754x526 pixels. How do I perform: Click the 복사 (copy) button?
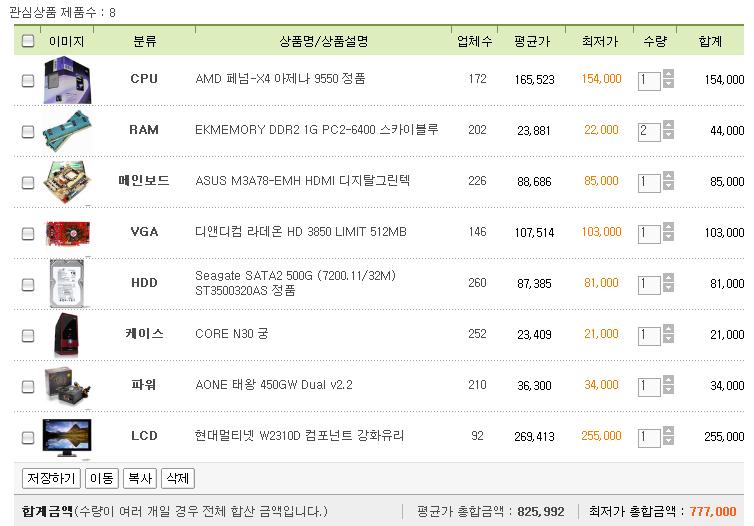pyautogui.click(x=139, y=479)
